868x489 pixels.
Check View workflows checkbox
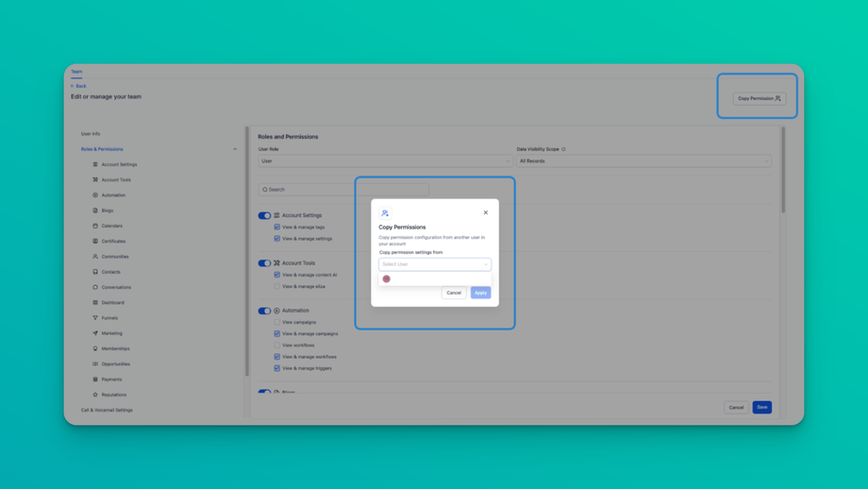(x=276, y=345)
